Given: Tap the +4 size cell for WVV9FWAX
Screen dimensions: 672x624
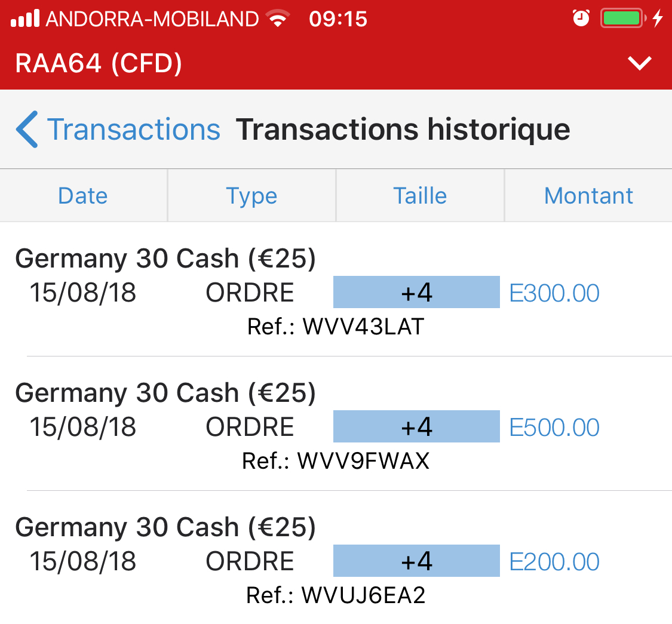Looking at the screenshot, I should [x=416, y=427].
